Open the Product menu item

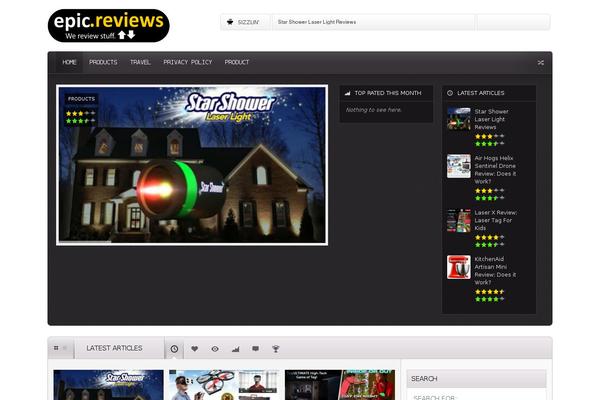tap(237, 62)
